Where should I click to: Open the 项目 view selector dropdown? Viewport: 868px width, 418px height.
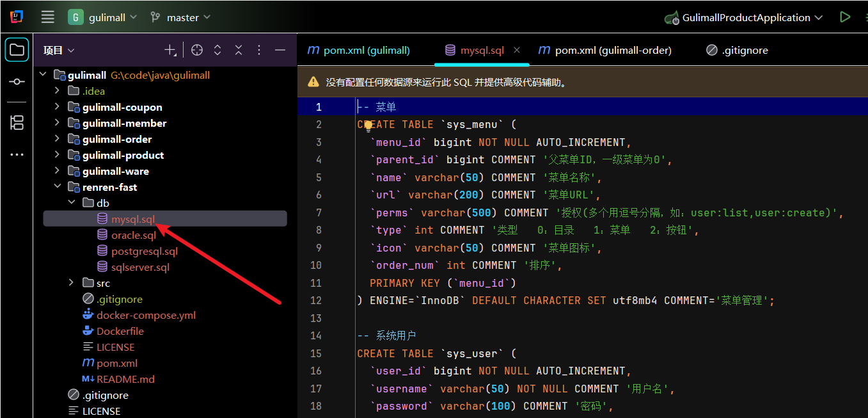coord(59,50)
